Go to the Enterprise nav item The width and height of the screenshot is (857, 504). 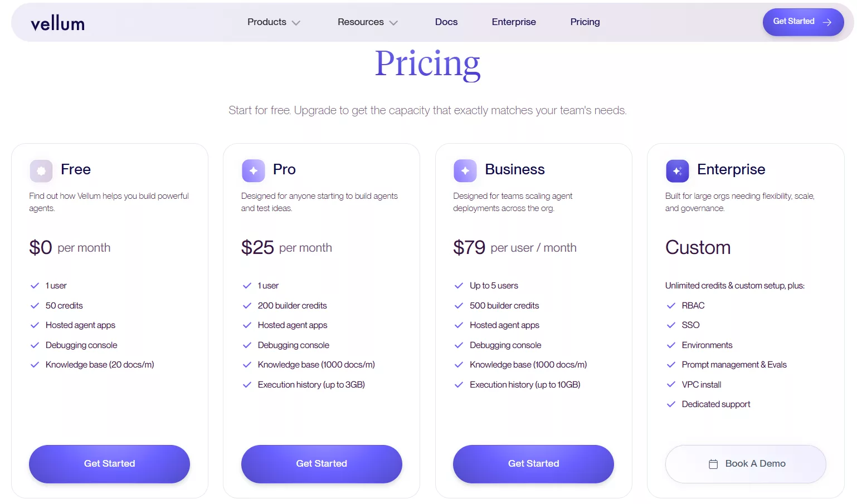(x=514, y=22)
